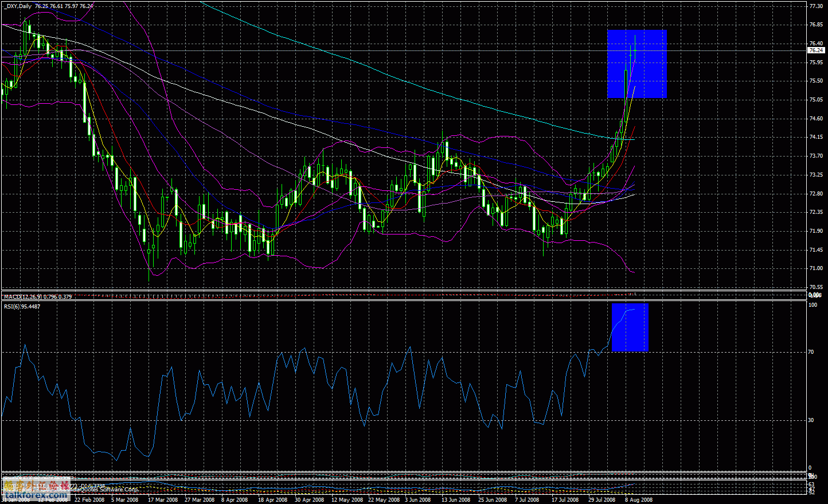Click the 5 Mar 2008 date label
The height and width of the screenshot is (504, 828).
(x=125, y=500)
